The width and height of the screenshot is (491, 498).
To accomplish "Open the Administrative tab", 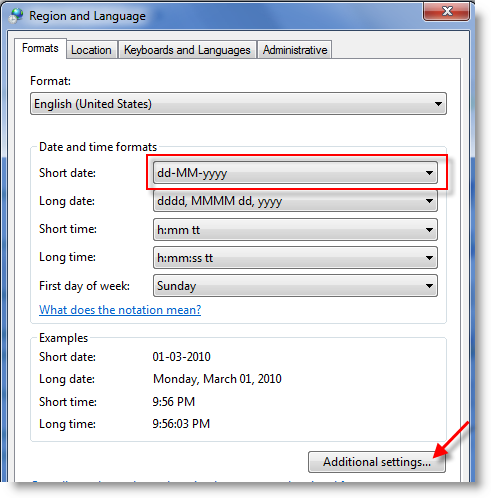I will [x=295, y=50].
